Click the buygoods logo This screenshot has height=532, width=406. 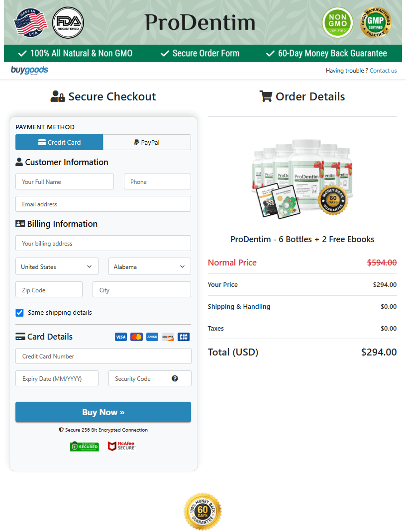tap(30, 70)
